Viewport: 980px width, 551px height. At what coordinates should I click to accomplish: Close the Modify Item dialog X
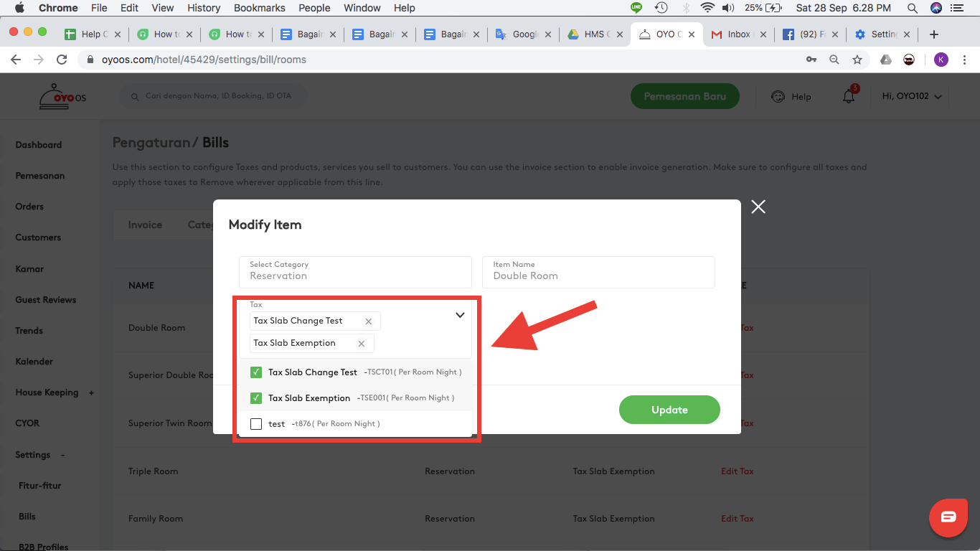coord(758,207)
